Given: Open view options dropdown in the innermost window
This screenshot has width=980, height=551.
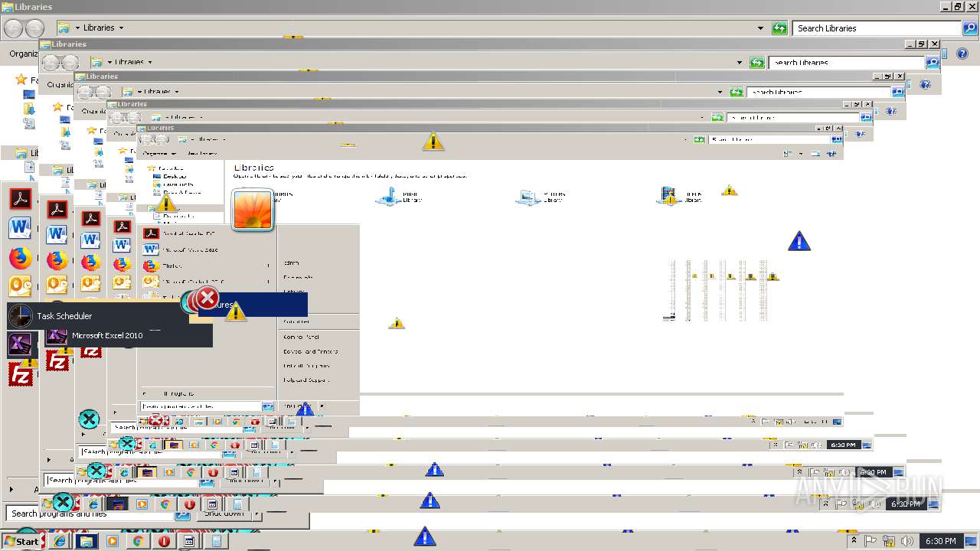Looking at the screenshot, I should coord(801,154).
